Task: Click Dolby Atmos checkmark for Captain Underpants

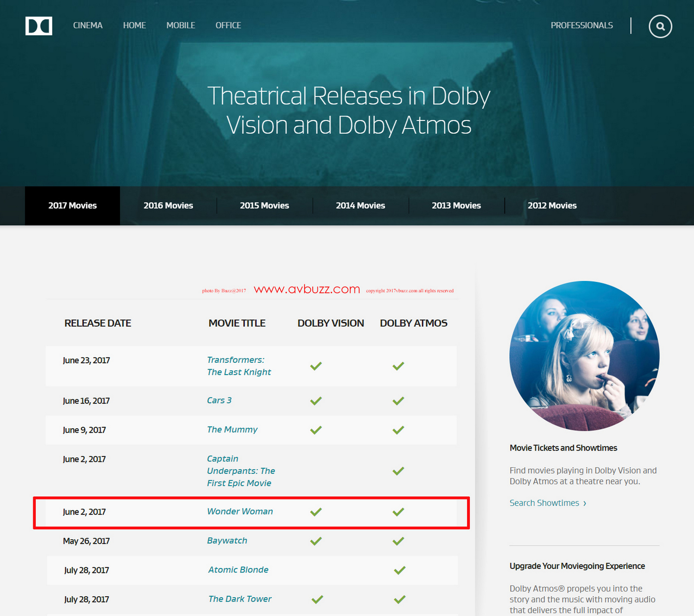Action: pyautogui.click(x=398, y=471)
